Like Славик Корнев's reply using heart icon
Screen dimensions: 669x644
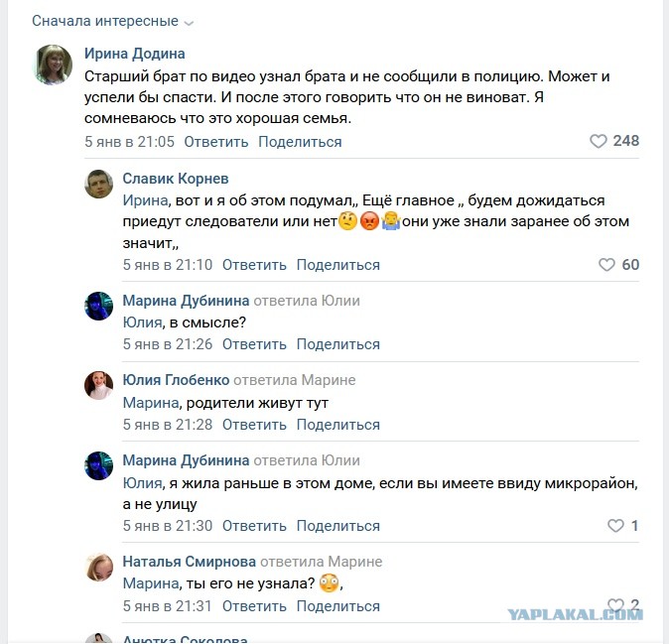[x=606, y=265]
